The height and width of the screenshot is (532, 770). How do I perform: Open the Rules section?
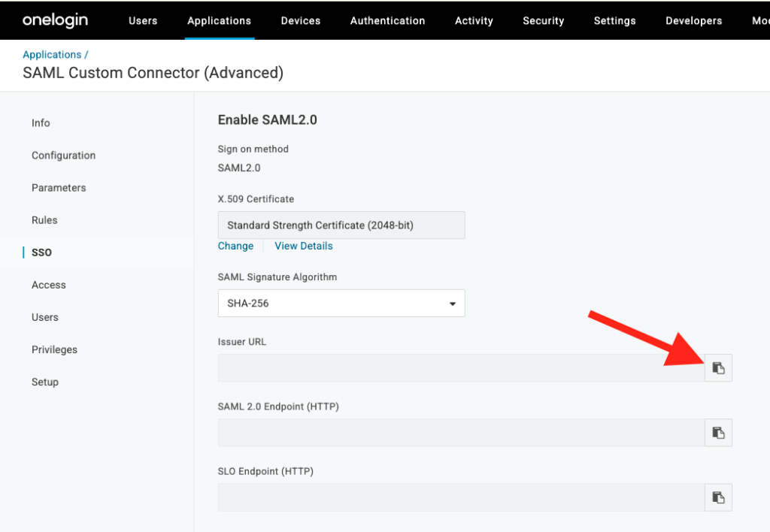coord(44,219)
